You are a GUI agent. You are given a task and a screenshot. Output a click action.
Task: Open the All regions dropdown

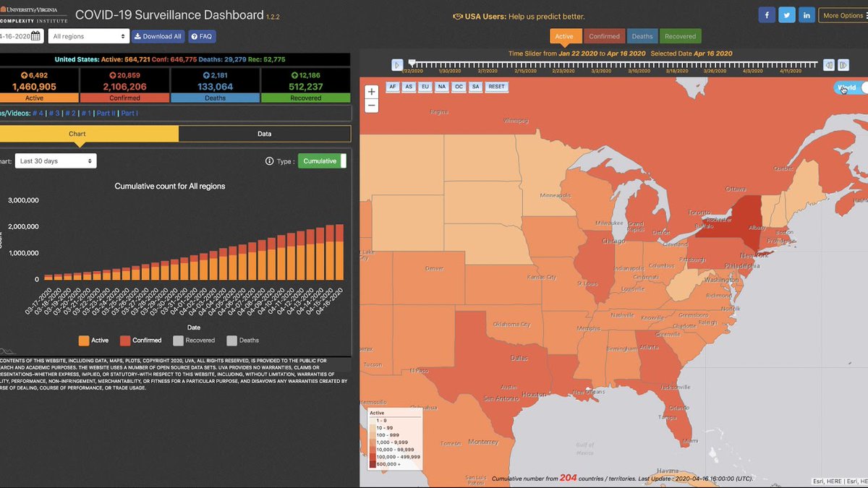click(x=88, y=36)
